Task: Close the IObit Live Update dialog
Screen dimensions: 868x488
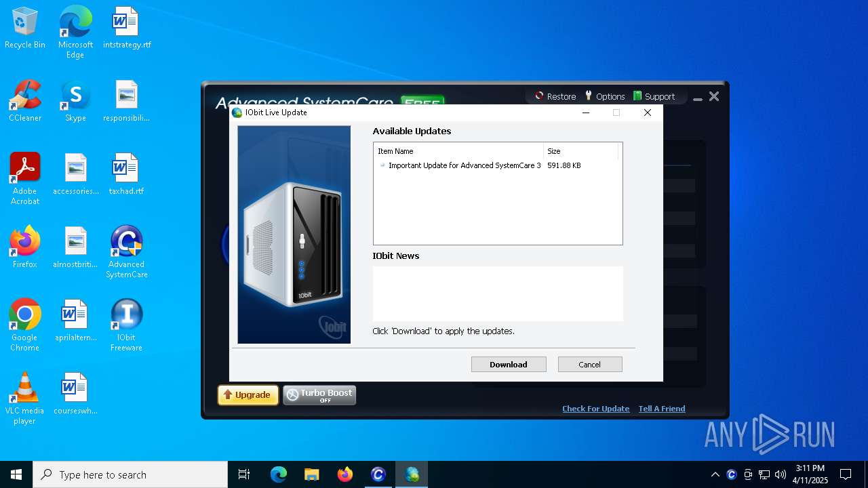Action: (648, 113)
